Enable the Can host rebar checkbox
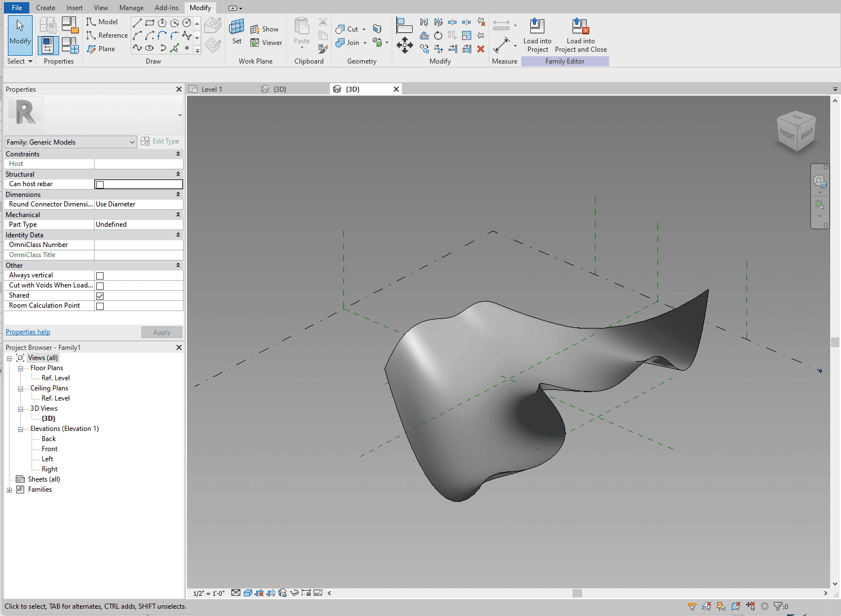 [100, 185]
